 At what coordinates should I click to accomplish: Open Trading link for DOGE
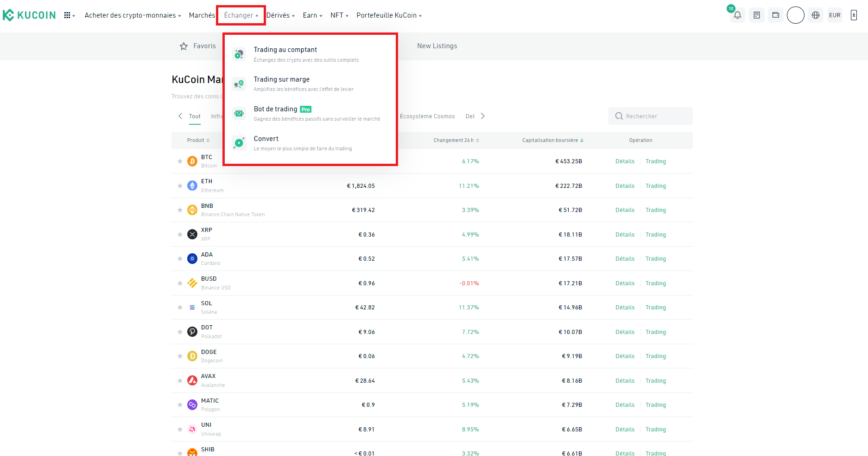[655, 356]
